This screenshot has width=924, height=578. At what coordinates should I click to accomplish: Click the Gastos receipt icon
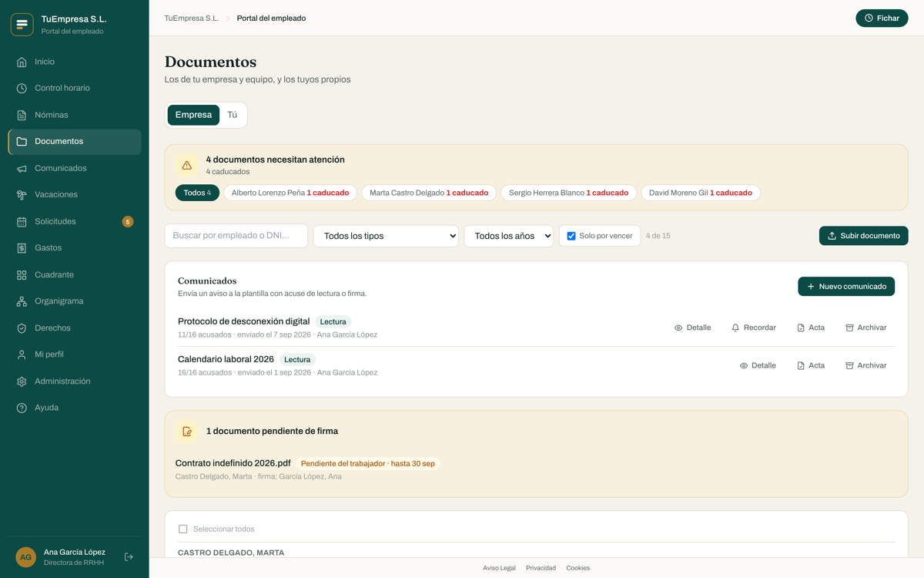click(x=22, y=248)
